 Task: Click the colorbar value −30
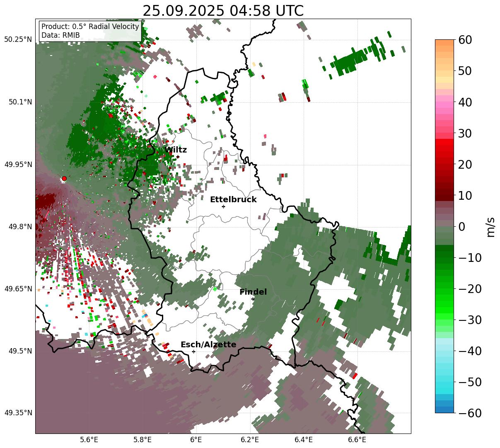coord(470,320)
